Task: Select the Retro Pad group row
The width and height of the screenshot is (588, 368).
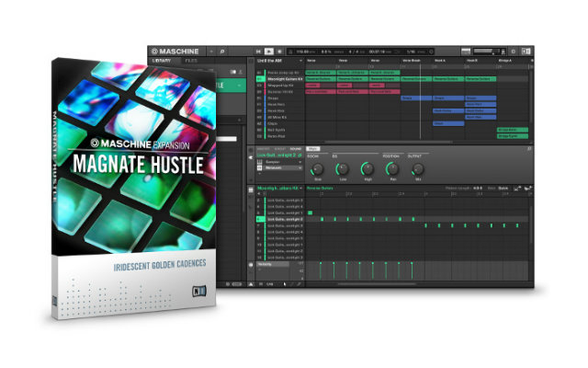Action: coord(280,136)
